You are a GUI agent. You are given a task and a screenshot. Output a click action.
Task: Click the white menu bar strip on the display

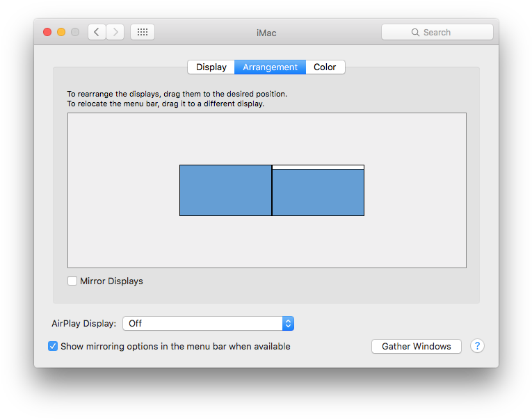[319, 167]
